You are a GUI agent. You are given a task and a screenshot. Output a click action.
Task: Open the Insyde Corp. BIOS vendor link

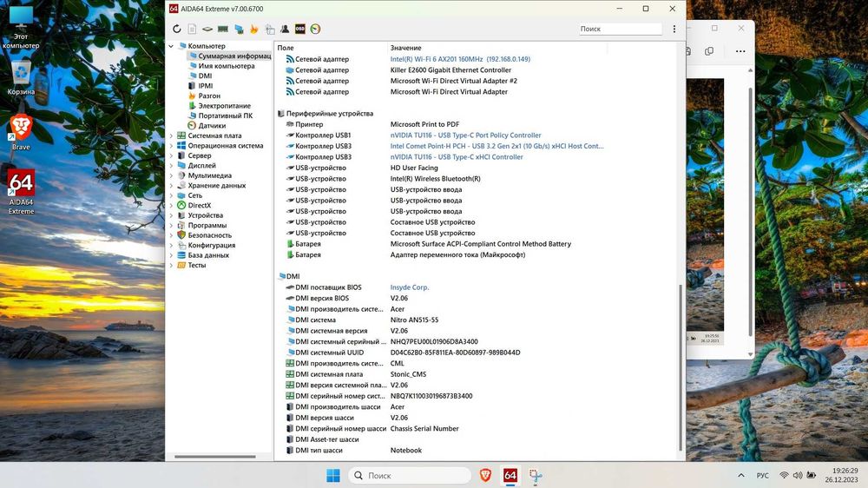click(x=410, y=287)
